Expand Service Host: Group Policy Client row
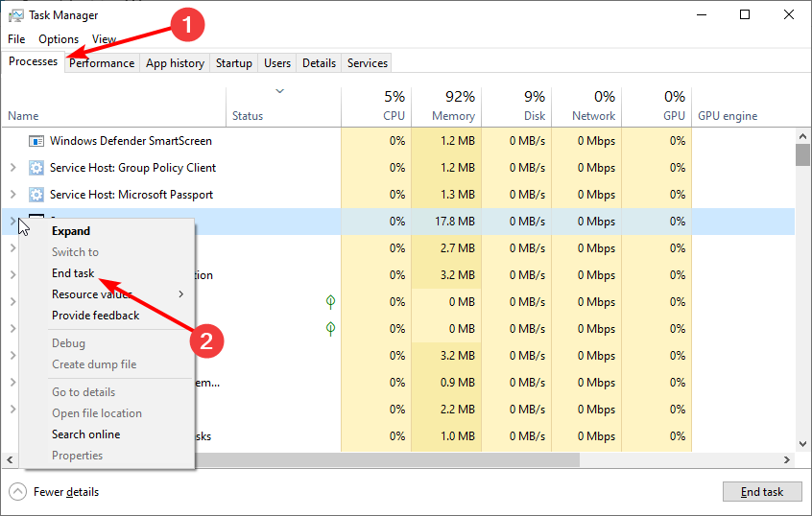 tap(12, 168)
